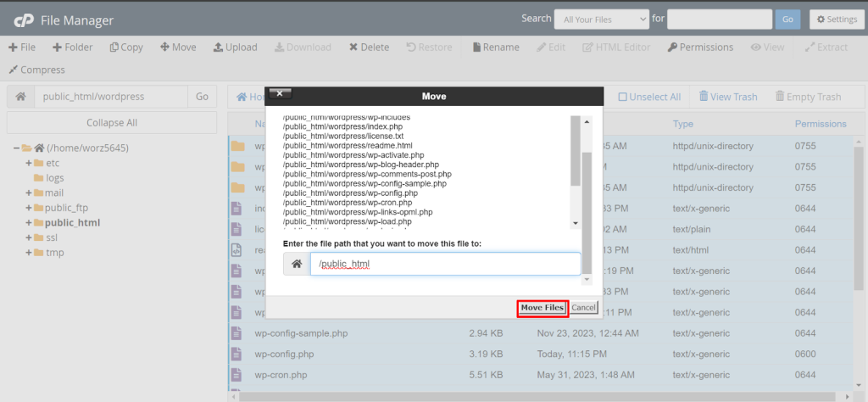
Task: Click home icon beside destination path field
Action: pos(297,264)
